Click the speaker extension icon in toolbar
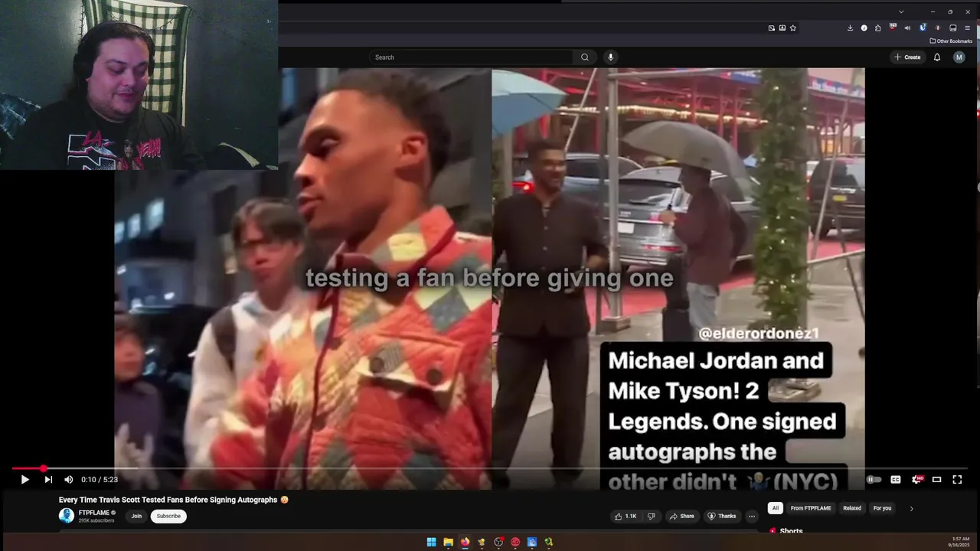Viewport: 980px width, 551px height. (x=907, y=28)
